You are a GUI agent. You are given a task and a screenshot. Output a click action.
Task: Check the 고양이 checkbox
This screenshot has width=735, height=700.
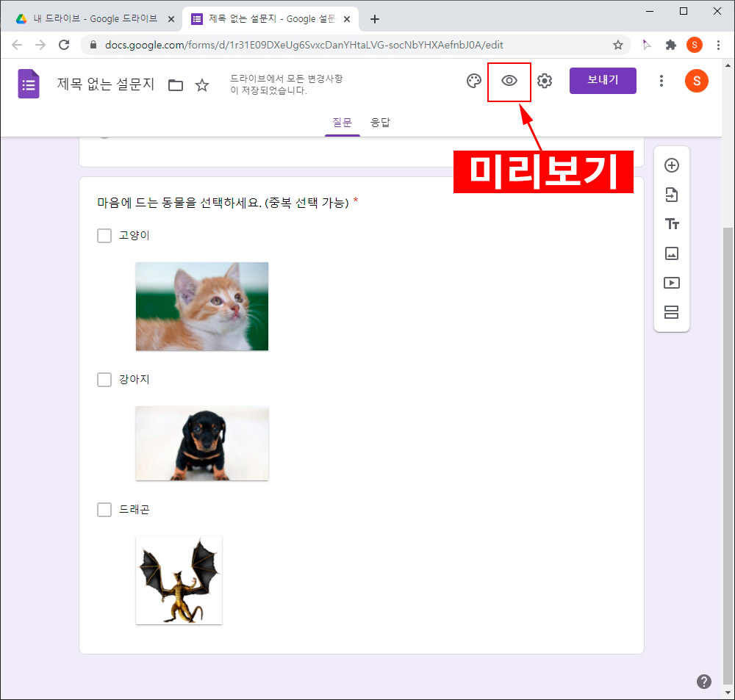tap(104, 235)
